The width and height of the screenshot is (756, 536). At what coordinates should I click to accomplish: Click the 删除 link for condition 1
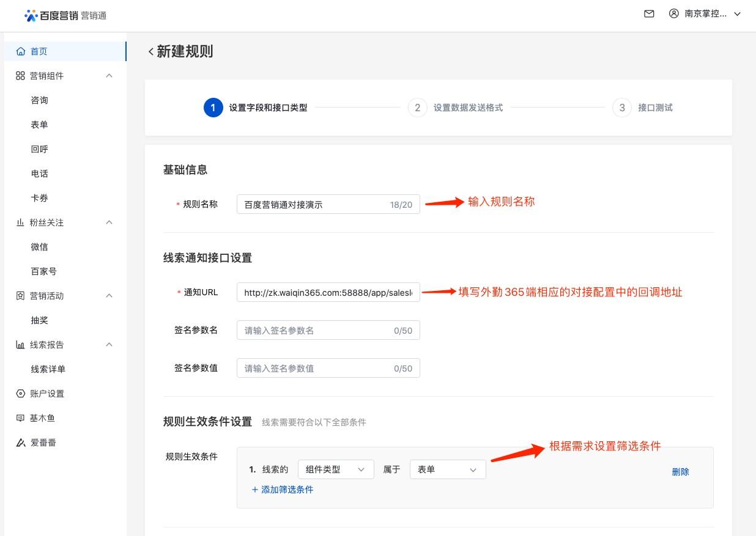pos(680,472)
